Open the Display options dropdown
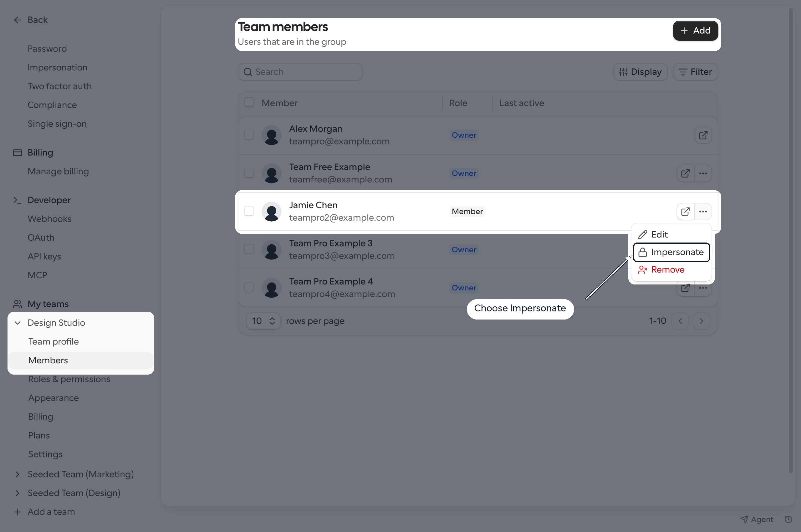Viewport: 801px width, 532px height. (640, 72)
